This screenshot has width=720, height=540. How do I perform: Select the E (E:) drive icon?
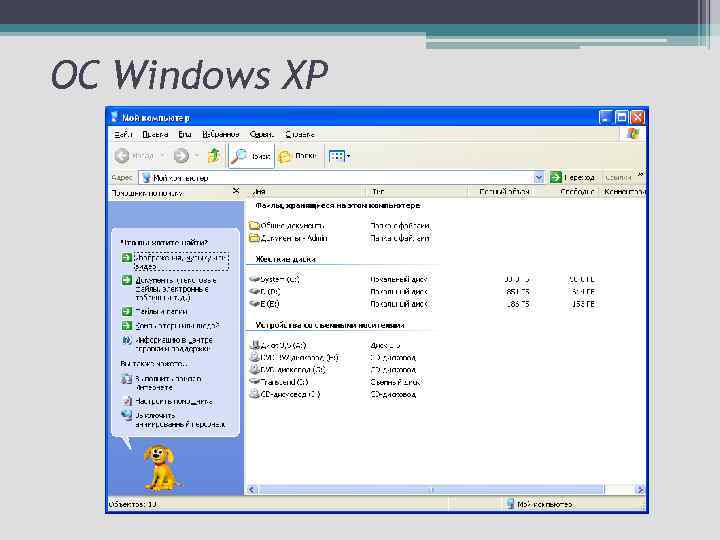click(254, 304)
